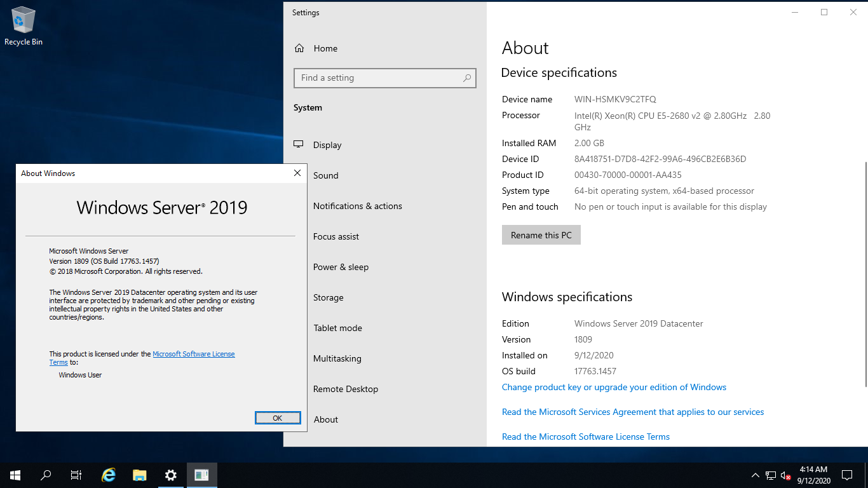Screen dimensions: 868x488
Task: Click the Intel Xeon processor value
Action: click(672, 121)
